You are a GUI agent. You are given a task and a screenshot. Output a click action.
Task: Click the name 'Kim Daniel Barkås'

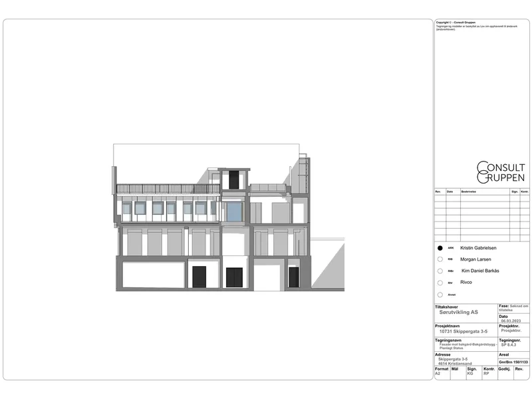(x=480, y=271)
